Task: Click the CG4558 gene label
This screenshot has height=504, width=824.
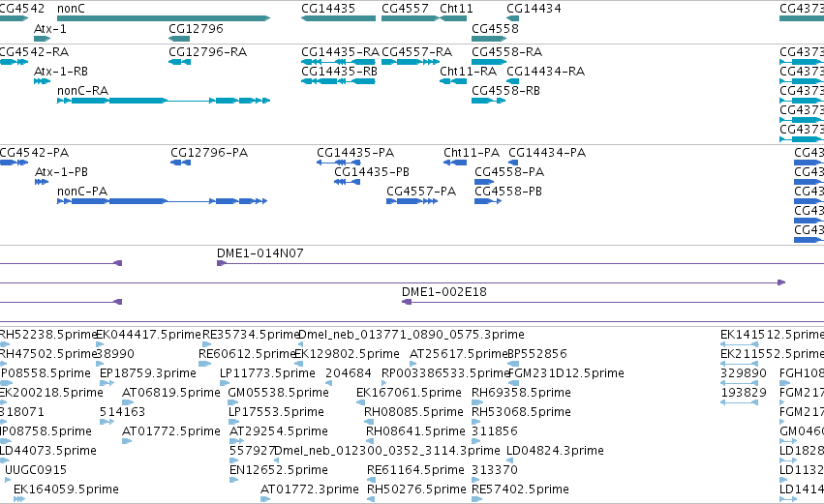Action: [495, 29]
